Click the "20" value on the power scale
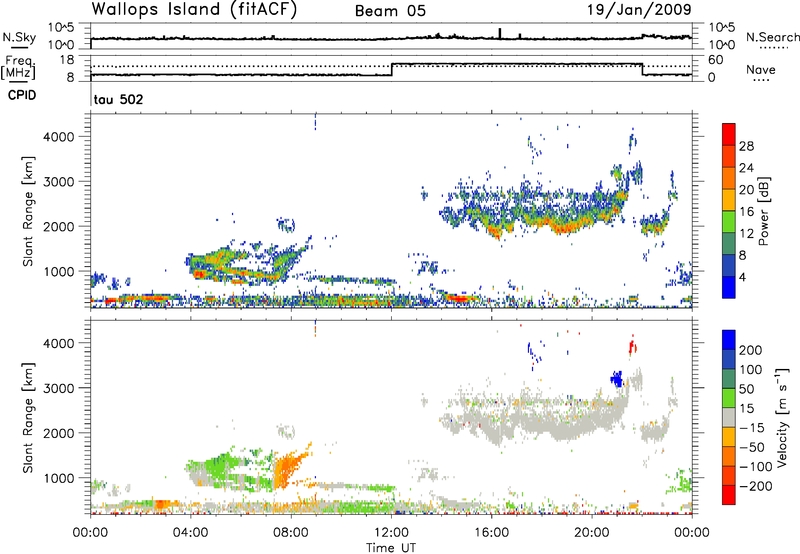 (x=746, y=190)
